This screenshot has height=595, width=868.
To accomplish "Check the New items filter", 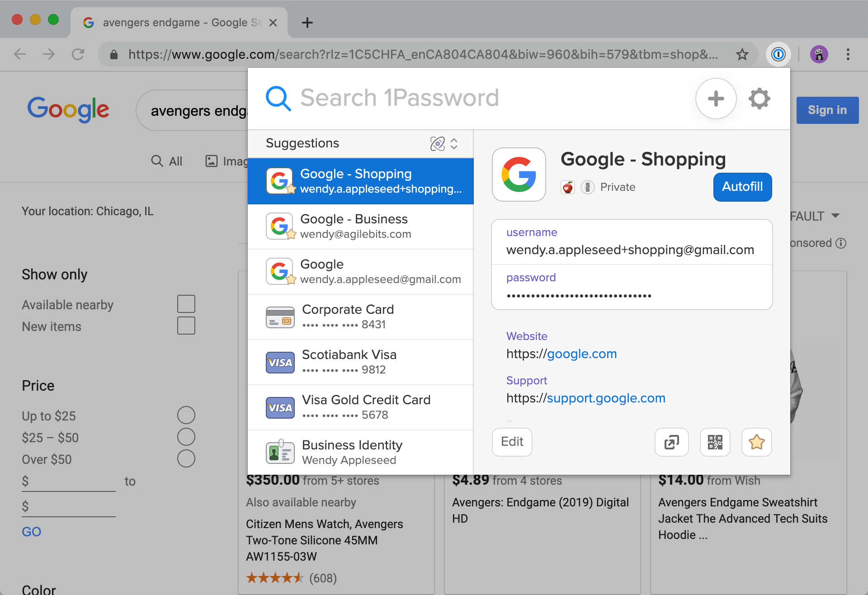I will pos(186,325).
